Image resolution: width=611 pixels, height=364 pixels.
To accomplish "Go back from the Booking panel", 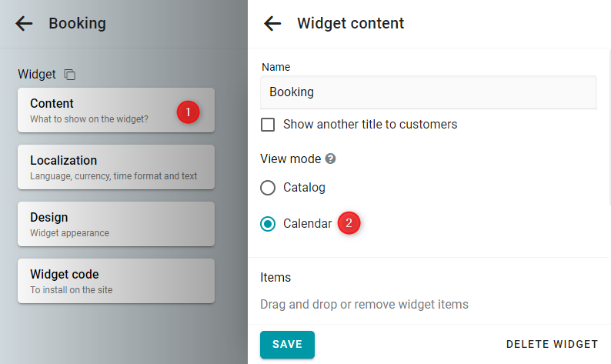I will coord(24,23).
